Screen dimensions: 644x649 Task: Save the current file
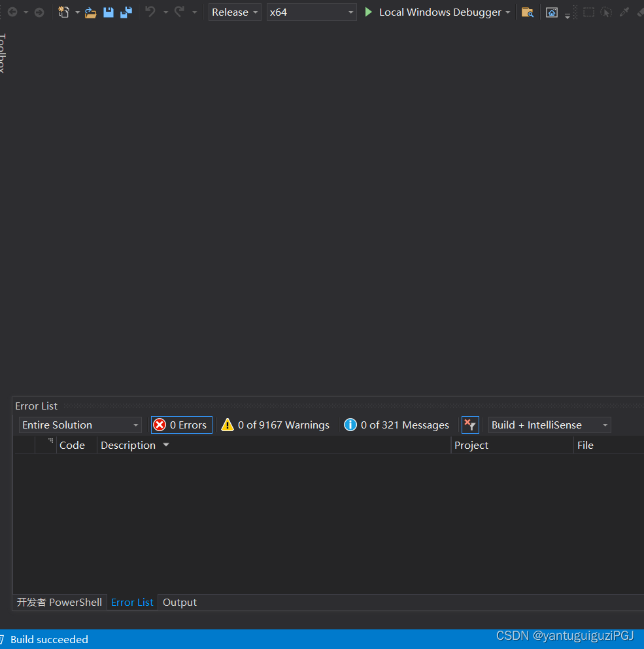pyautogui.click(x=108, y=12)
